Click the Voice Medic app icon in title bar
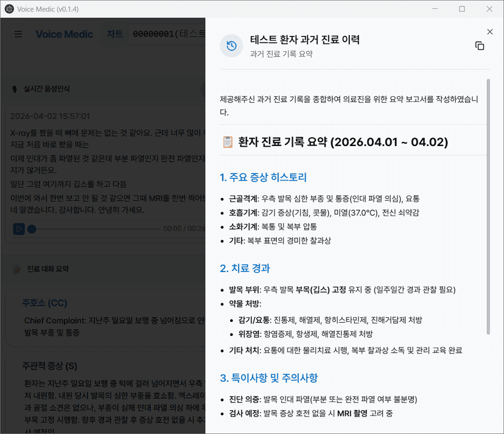 (x=9, y=9)
